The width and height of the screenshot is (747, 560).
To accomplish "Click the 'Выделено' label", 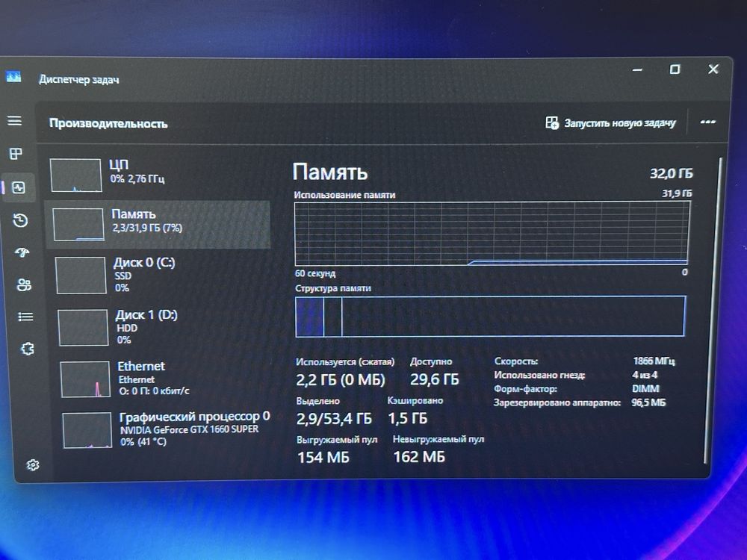I will coord(318,401).
